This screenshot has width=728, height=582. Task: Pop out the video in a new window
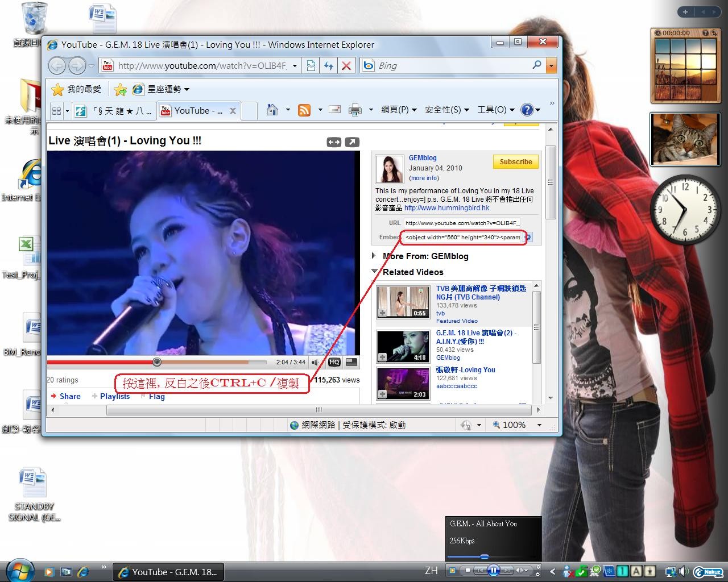[x=353, y=142]
